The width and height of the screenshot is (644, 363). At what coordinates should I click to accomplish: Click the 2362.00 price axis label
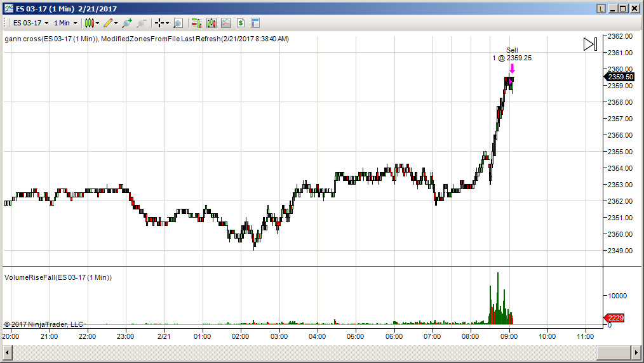(x=620, y=36)
